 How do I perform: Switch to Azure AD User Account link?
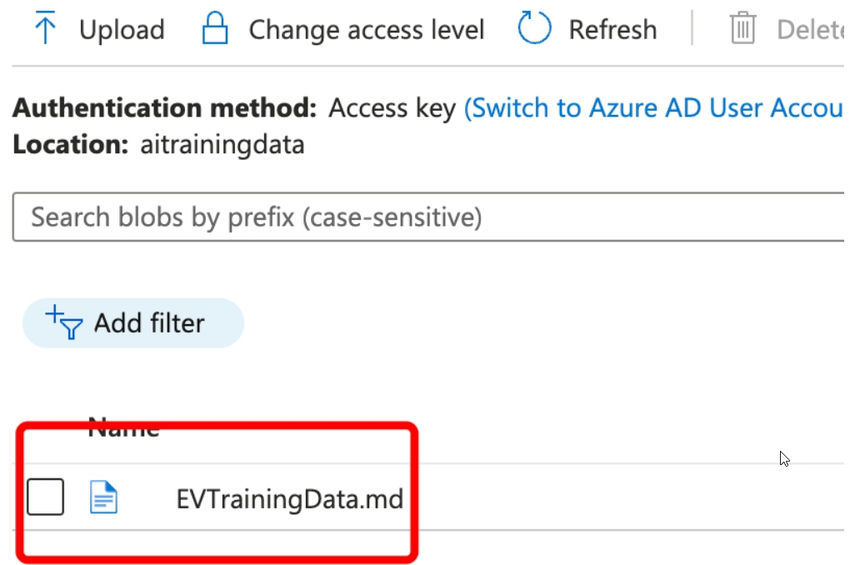(x=654, y=108)
